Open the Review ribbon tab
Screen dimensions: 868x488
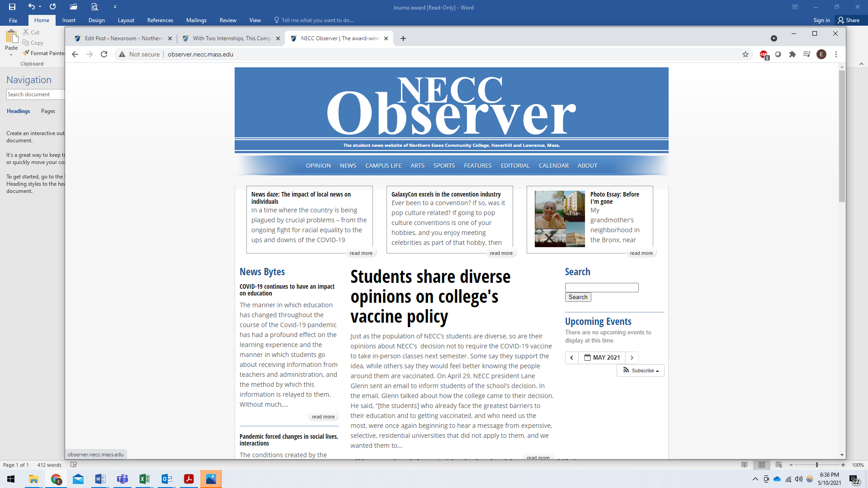tap(228, 20)
